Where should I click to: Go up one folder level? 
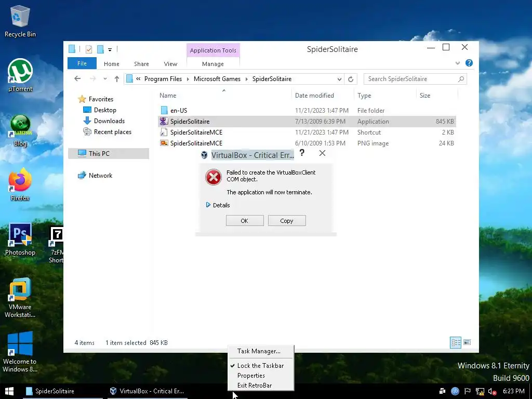[117, 79]
